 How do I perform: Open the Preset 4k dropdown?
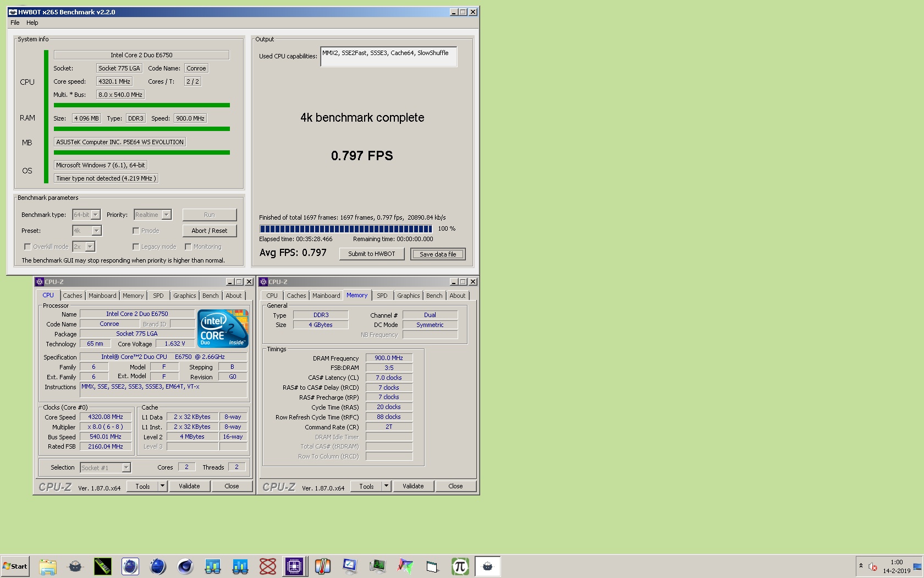(96, 231)
